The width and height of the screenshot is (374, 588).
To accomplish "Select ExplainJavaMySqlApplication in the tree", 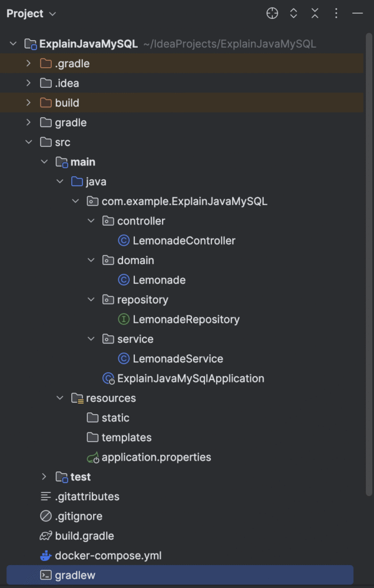I will [191, 378].
